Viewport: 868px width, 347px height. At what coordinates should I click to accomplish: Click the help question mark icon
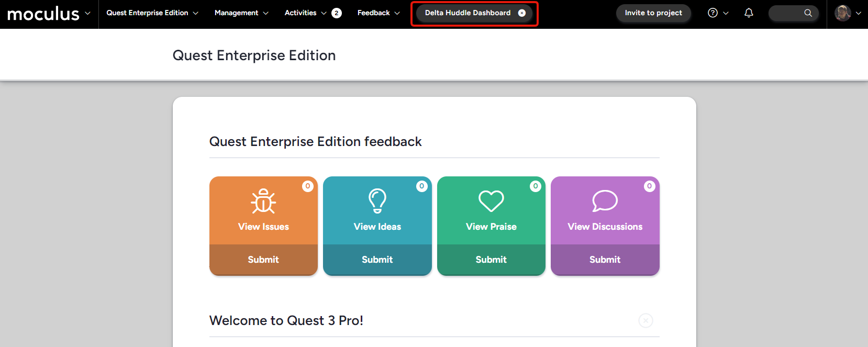tap(713, 13)
